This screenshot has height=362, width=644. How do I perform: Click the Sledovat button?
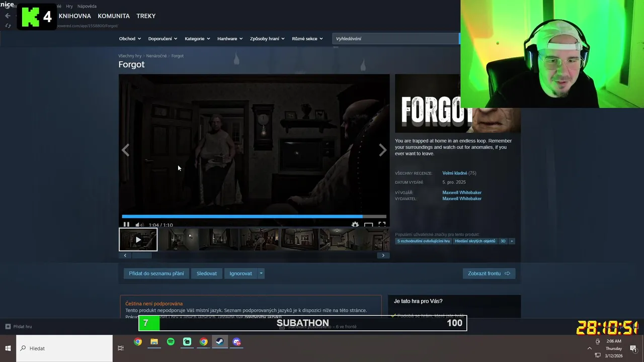point(207,274)
